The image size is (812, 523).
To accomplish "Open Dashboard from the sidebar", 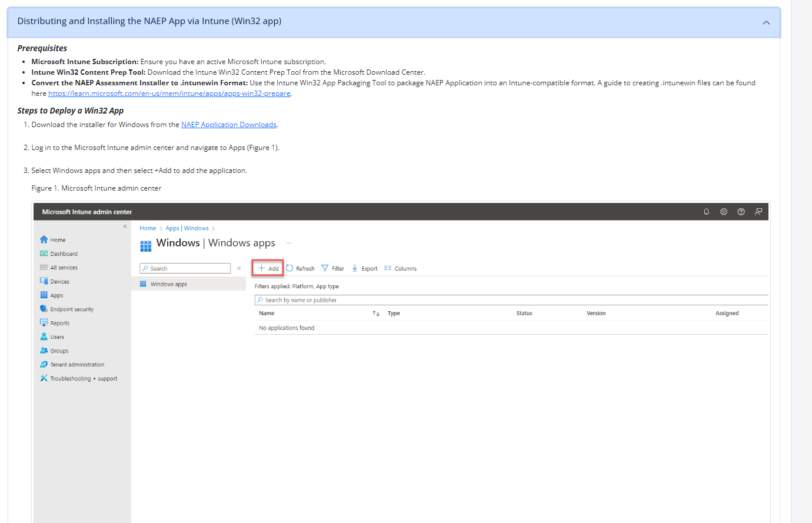I will (59, 254).
